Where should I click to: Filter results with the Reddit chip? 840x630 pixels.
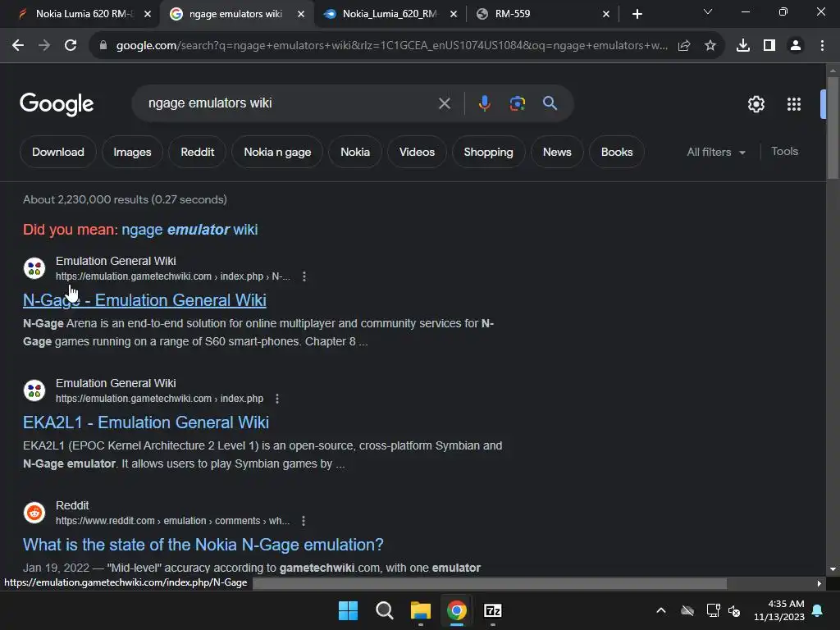tap(197, 152)
